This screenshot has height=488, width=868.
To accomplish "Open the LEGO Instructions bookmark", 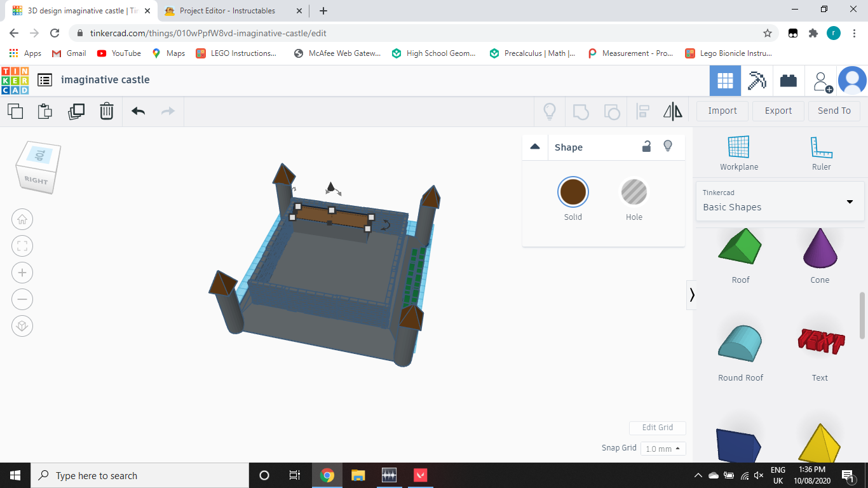I will pyautogui.click(x=236, y=53).
